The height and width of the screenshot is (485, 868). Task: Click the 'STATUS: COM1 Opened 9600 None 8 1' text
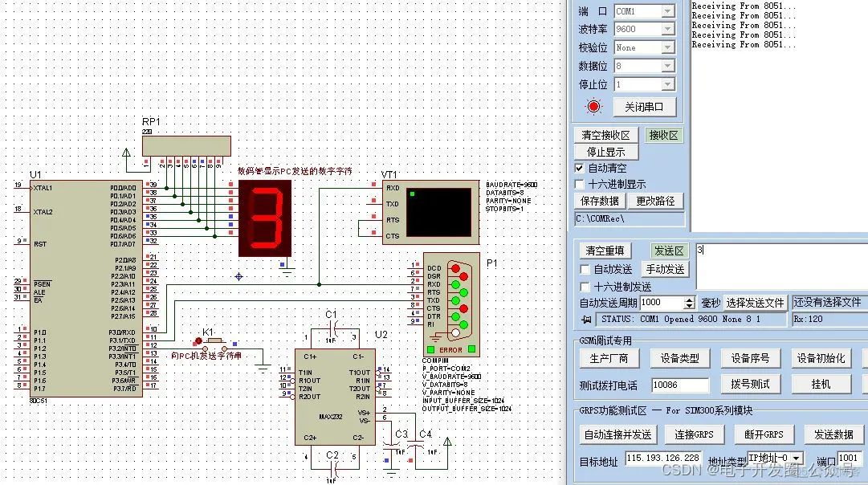pyautogui.click(x=680, y=319)
